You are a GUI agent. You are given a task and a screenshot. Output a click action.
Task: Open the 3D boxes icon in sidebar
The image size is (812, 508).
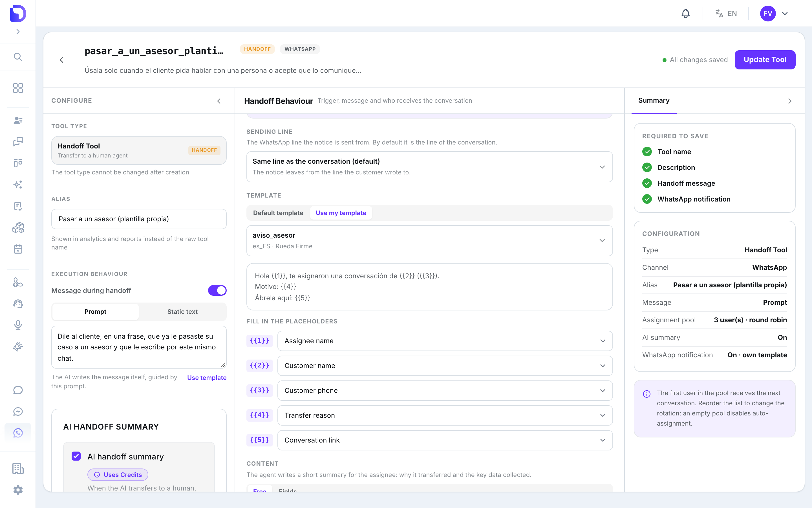click(x=18, y=227)
